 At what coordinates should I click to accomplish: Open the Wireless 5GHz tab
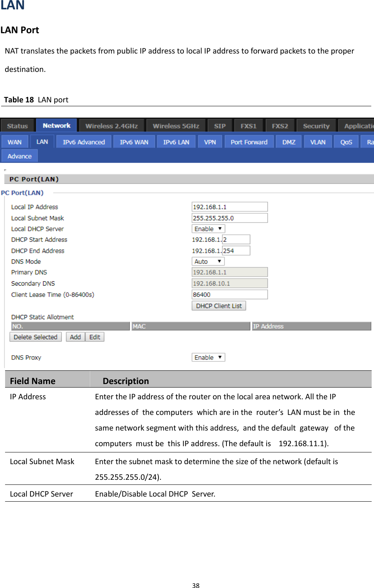176,125
